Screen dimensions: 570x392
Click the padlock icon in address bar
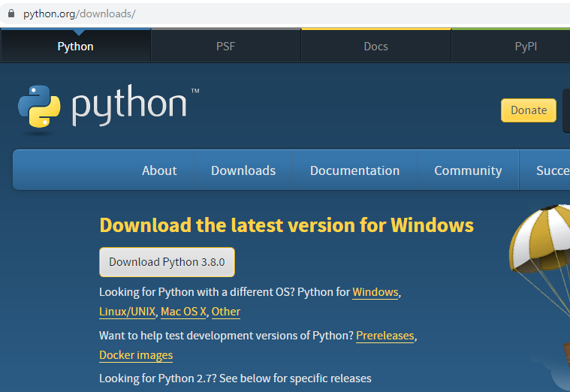coord(11,14)
